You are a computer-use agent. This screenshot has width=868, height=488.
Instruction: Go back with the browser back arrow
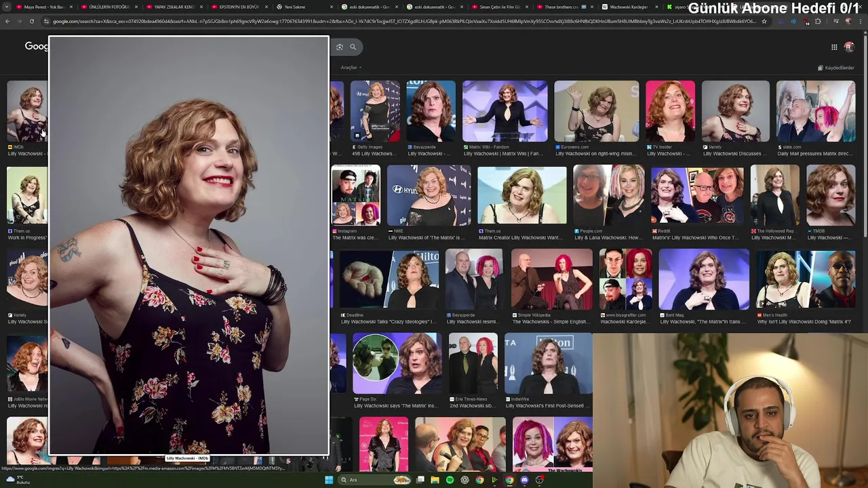coord(7,21)
